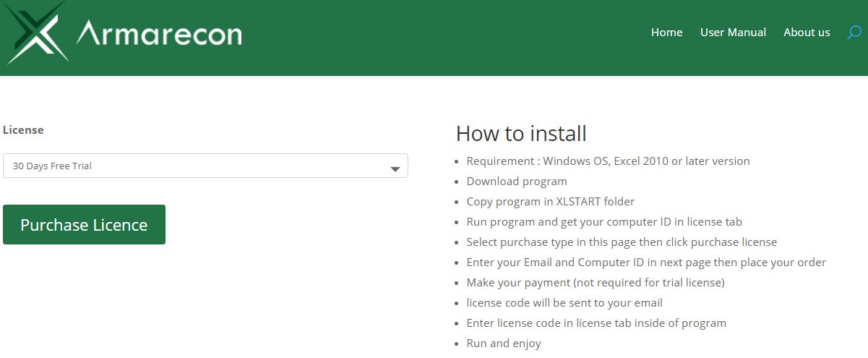The height and width of the screenshot is (358, 868).
Task: Click the Select purchase type line
Action: click(x=622, y=242)
